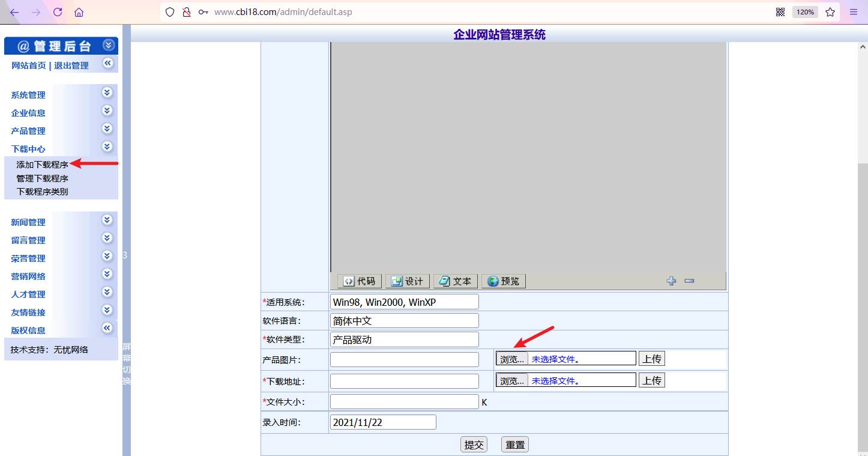Open 管理下载程序 menu entry
This screenshot has width=868, height=456.
tap(42, 178)
